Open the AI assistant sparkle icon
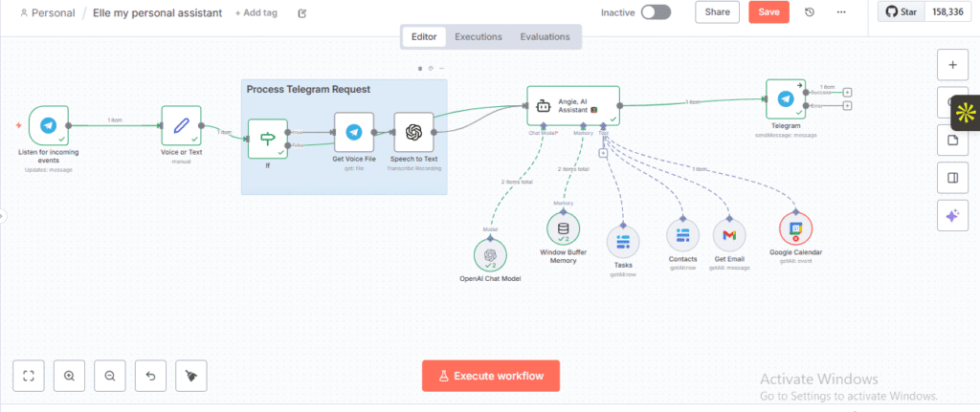Screen dimensions: 980x412 pos(951,216)
